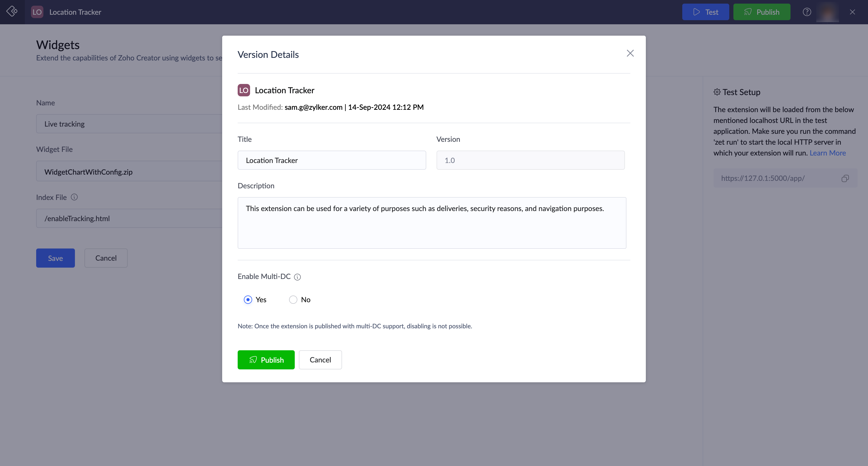Close the editor with the top-right X
Screen dimensions: 868x466
coord(852,12)
